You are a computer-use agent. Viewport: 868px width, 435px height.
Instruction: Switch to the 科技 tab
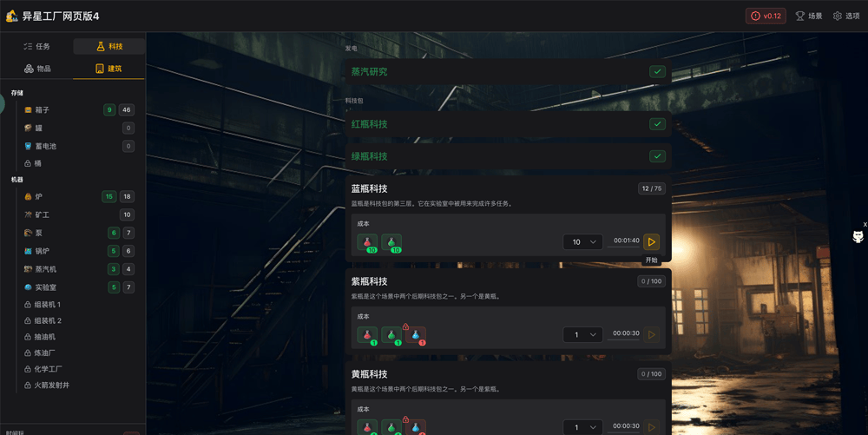coord(109,47)
